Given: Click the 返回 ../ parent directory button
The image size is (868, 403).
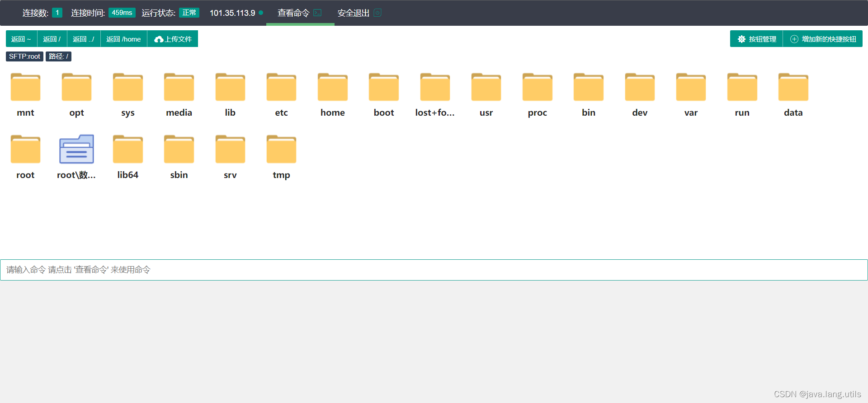Looking at the screenshot, I should 84,39.
